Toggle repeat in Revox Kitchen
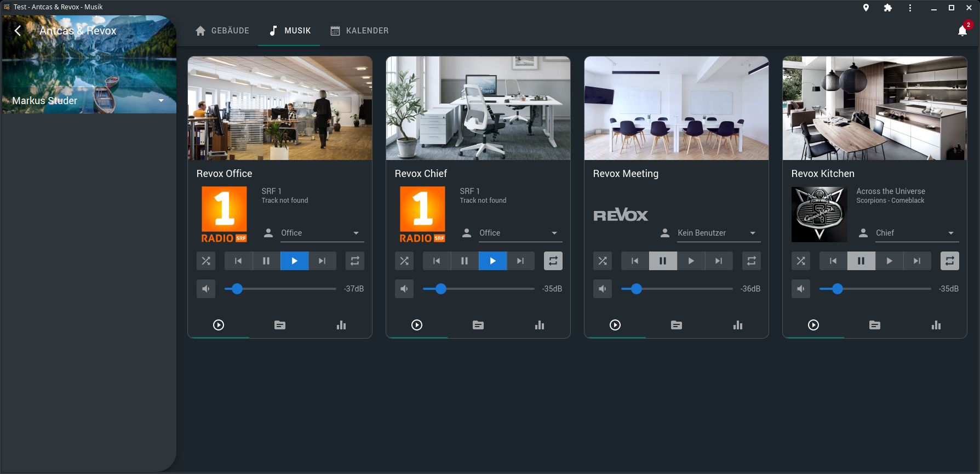The width and height of the screenshot is (980, 474). 950,261
